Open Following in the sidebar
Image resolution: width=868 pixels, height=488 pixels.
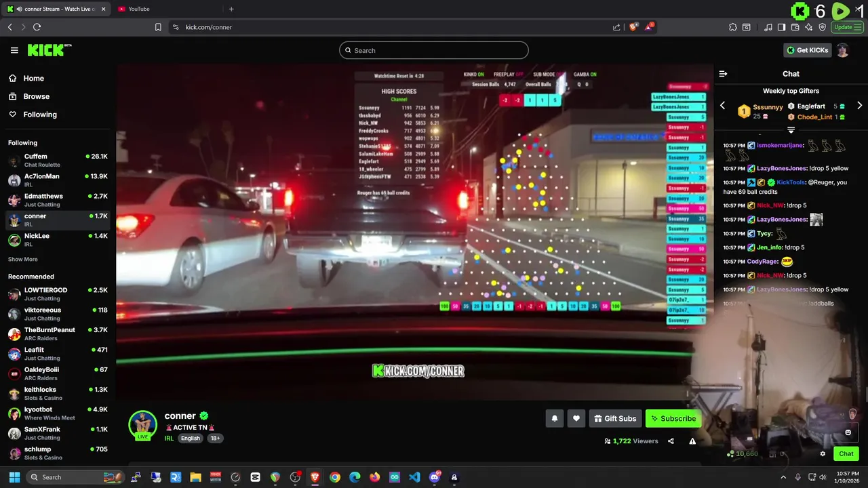tap(40, 115)
